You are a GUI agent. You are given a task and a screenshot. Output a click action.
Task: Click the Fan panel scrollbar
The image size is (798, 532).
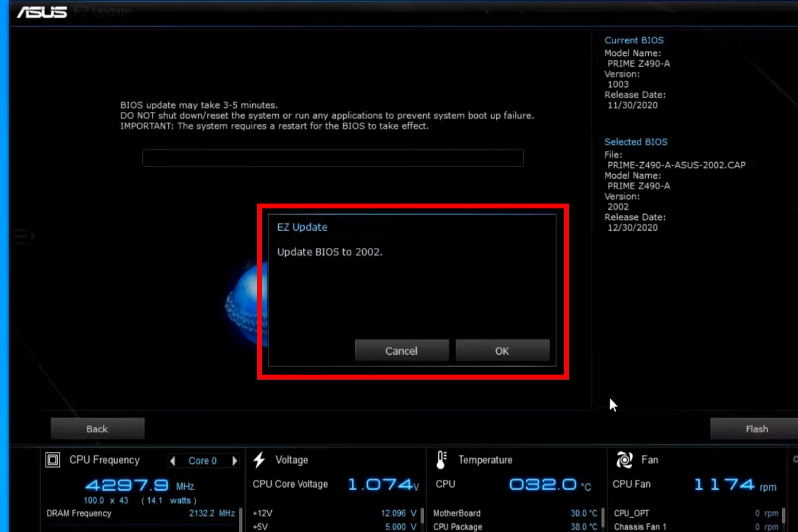784,520
